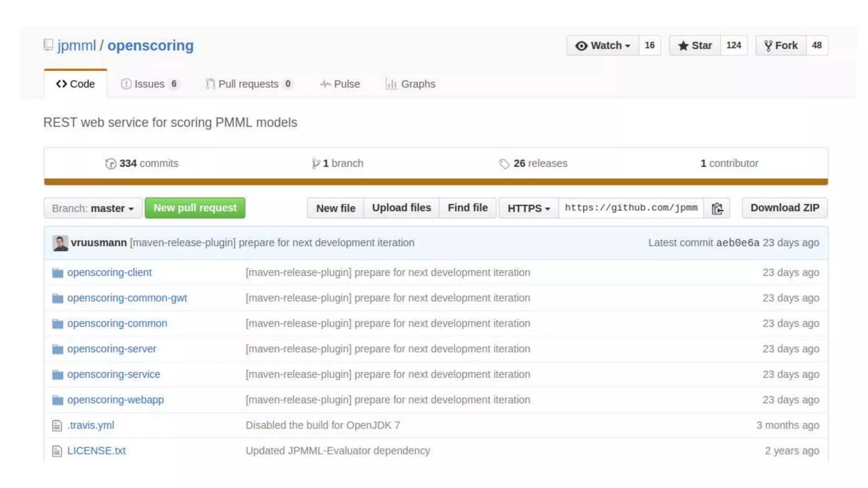Open the openscoring-webapp folder
The width and height of the screenshot is (868, 488).
pos(115,400)
